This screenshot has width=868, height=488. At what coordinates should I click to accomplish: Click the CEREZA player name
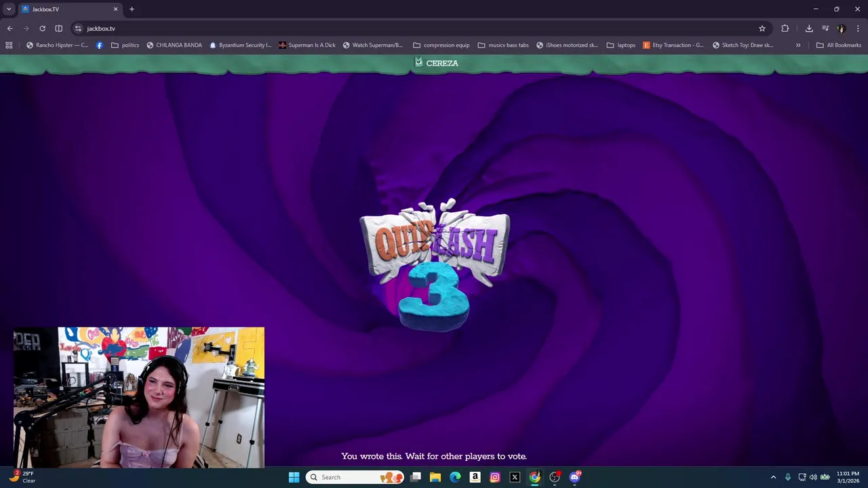point(442,63)
